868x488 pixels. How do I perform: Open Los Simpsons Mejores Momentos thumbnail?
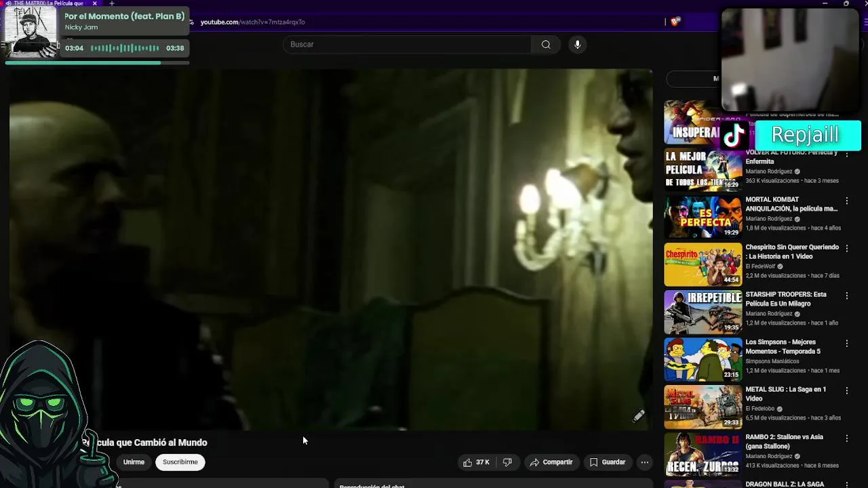(703, 360)
